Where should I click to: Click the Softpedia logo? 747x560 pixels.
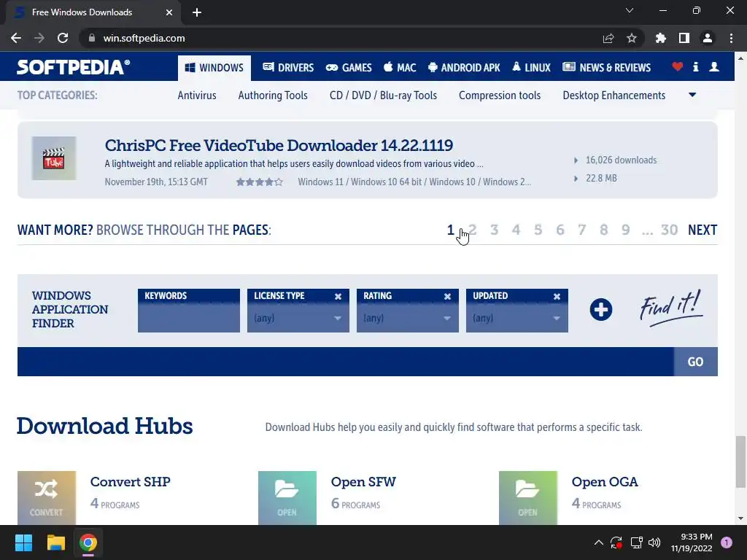coord(73,67)
